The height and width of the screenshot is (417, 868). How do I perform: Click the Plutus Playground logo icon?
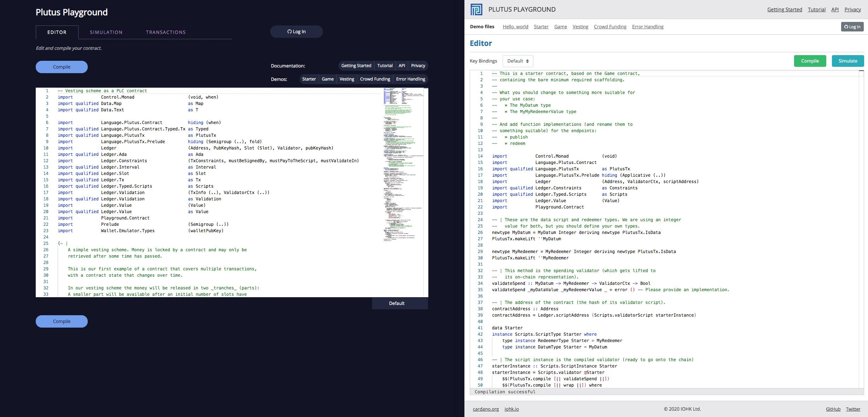click(476, 10)
